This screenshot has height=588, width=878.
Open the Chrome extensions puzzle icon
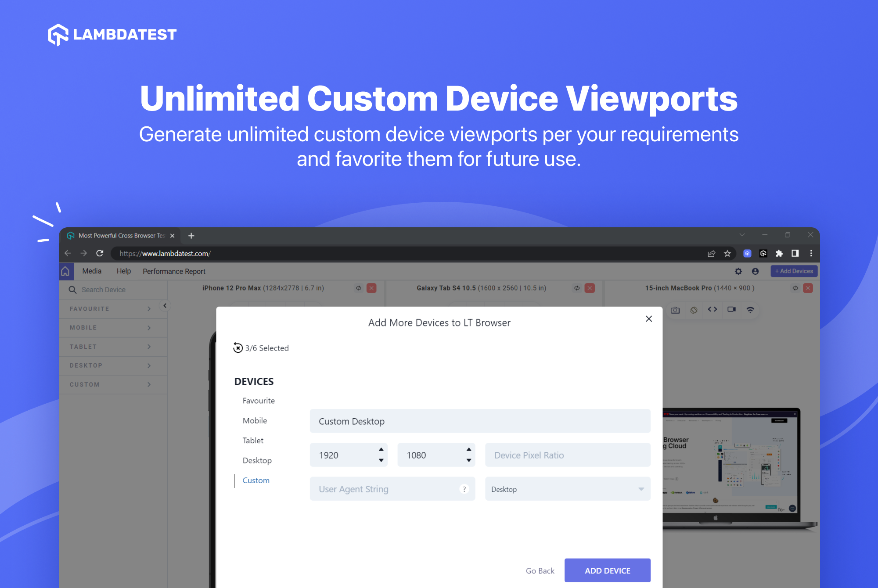779,253
